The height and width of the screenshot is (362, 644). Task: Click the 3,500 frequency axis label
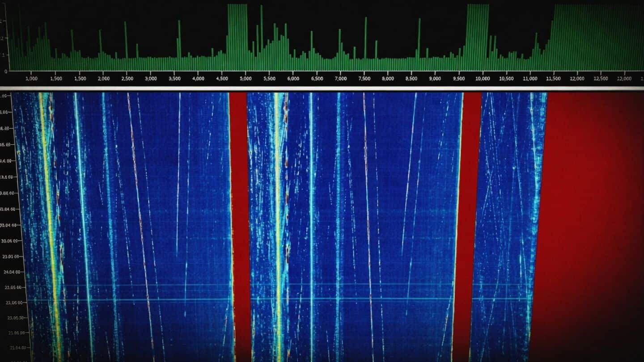click(x=174, y=79)
